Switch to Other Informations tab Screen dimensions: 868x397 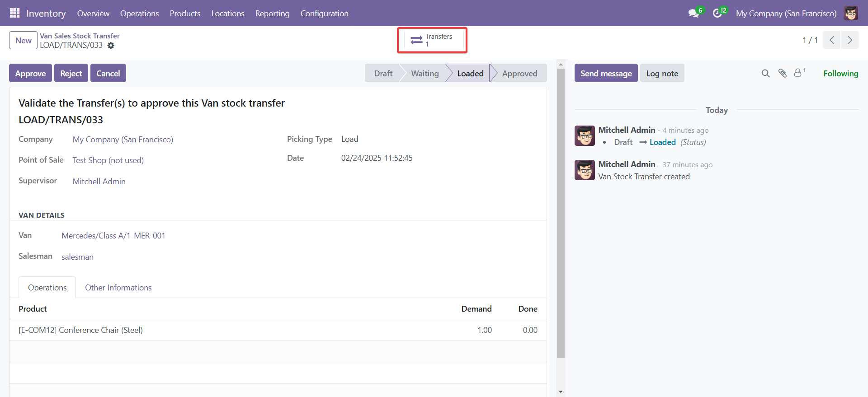tap(118, 288)
